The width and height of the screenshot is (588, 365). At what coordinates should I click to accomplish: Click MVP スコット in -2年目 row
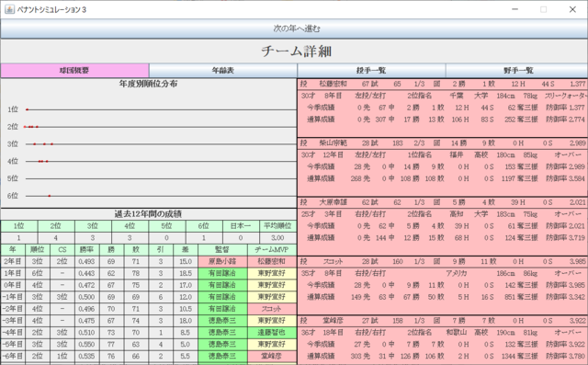(x=272, y=309)
